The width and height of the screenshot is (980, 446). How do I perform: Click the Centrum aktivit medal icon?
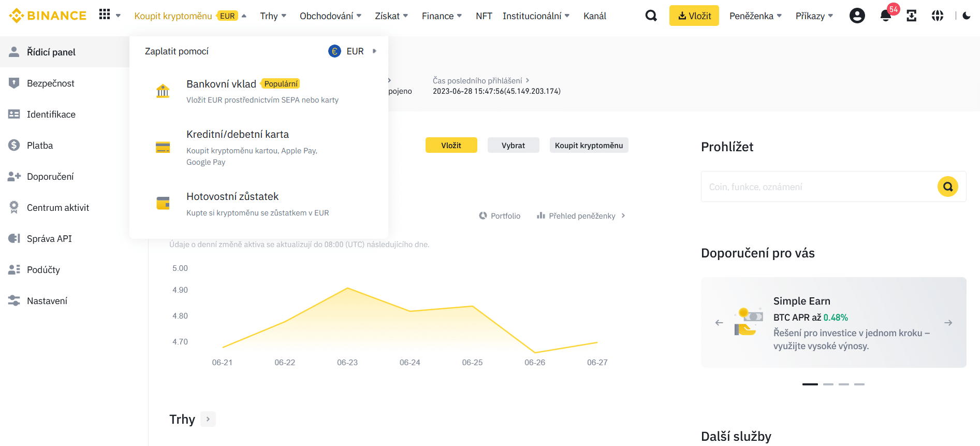[x=14, y=207]
